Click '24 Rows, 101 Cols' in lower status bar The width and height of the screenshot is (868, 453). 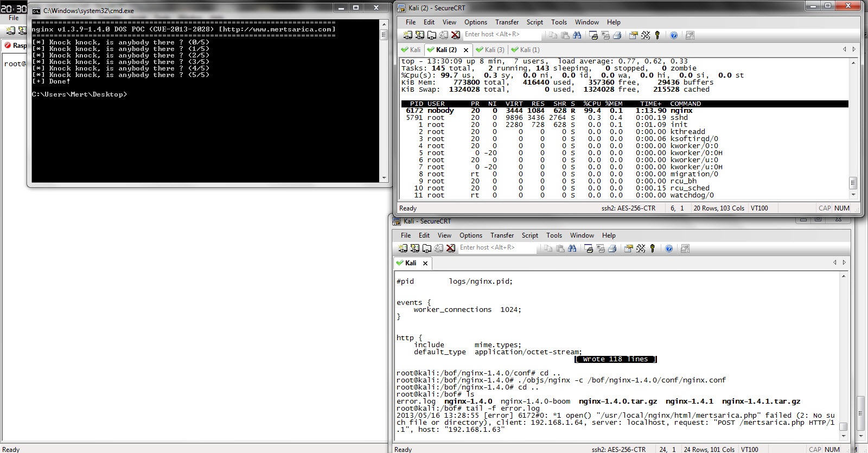click(709, 449)
